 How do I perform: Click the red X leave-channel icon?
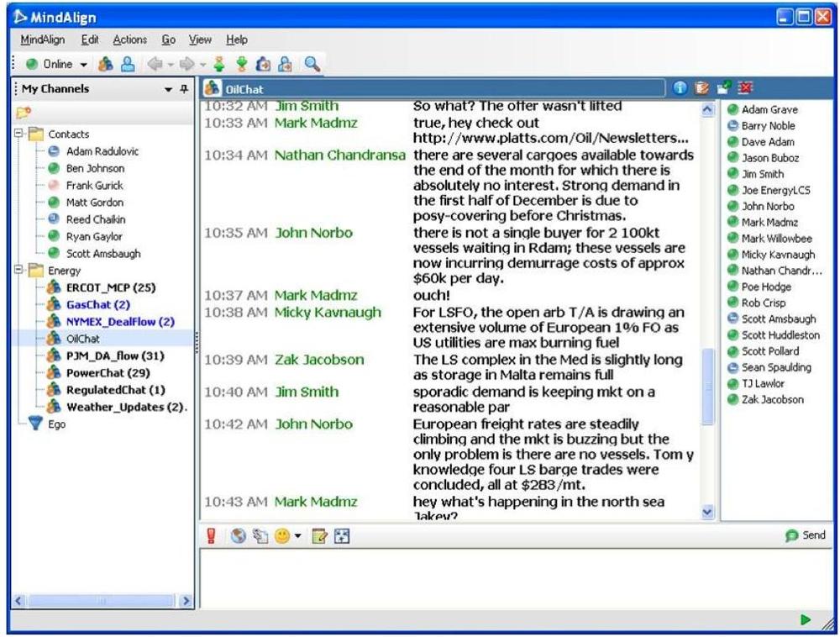click(x=745, y=88)
